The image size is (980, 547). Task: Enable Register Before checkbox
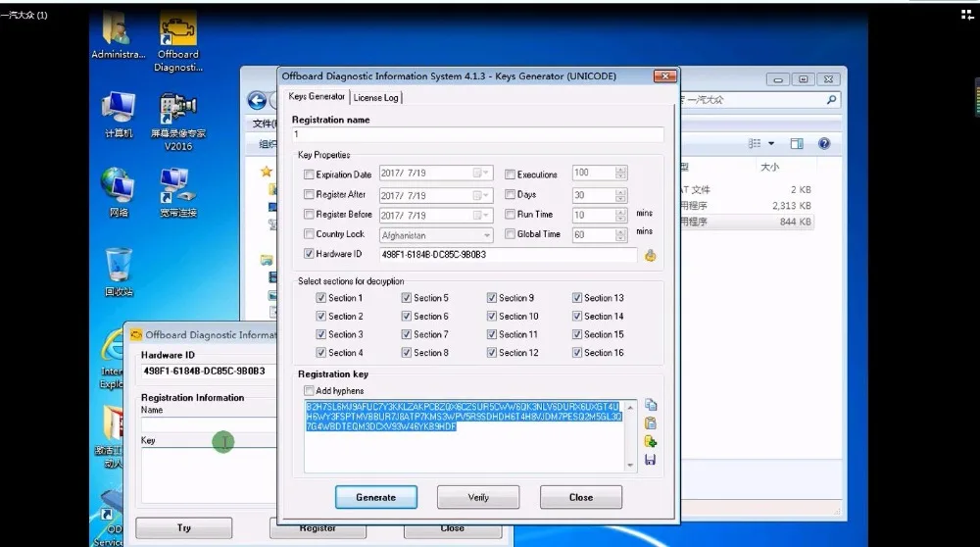pyautogui.click(x=309, y=214)
